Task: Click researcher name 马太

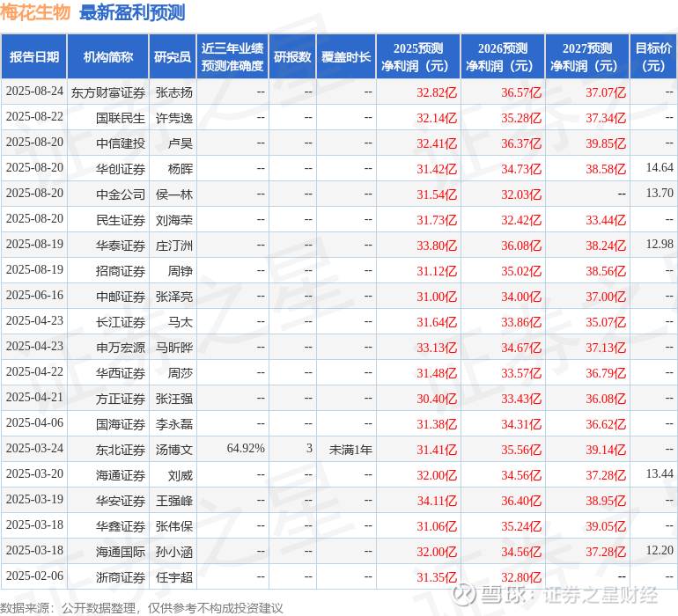Action: [x=181, y=322]
